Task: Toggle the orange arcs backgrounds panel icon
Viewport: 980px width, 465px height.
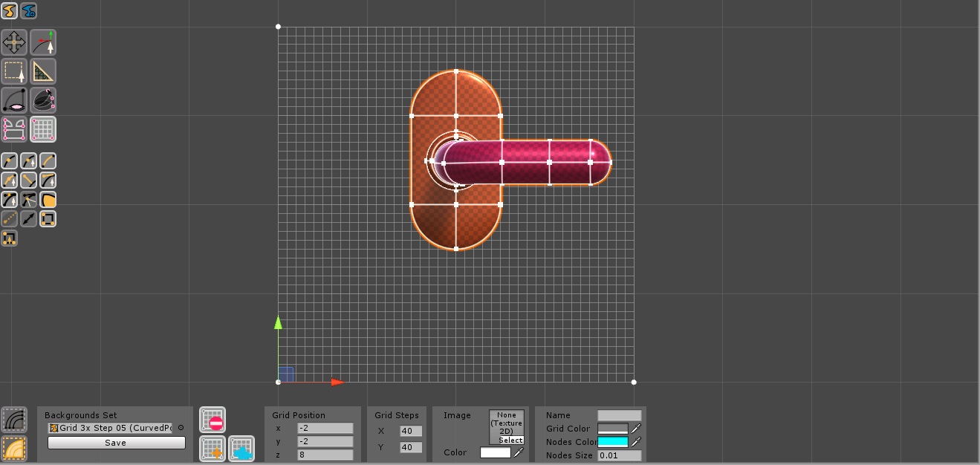Action: coord(14,449)
